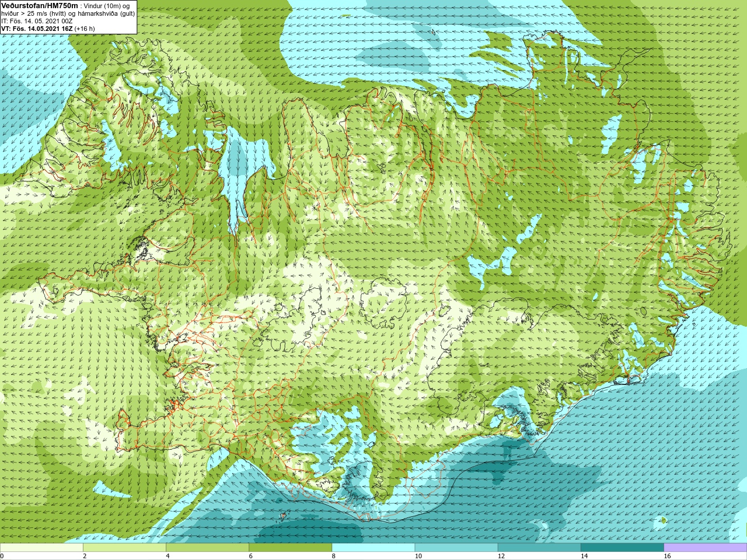Click the legend label '8'

(334, 556)
